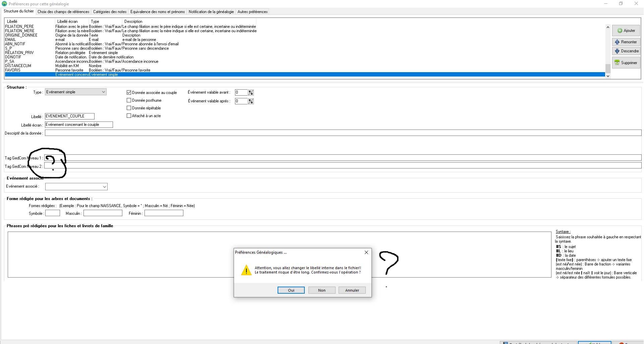The height and width of the screenshot is (344, 644).
Task: Select the FAVORIS row in the list
Action: (x=13, y=70)
